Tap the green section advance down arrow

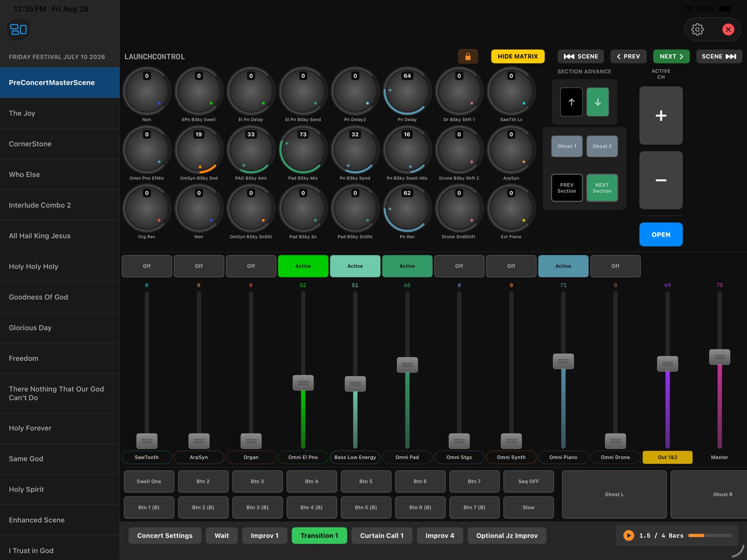598,102
